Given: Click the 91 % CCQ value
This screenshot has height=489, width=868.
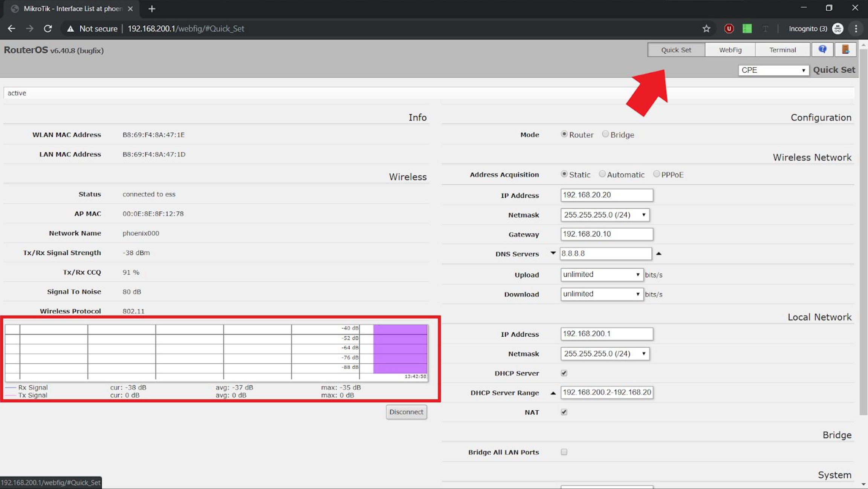Looking at the screenshot, I should (131, 272).
